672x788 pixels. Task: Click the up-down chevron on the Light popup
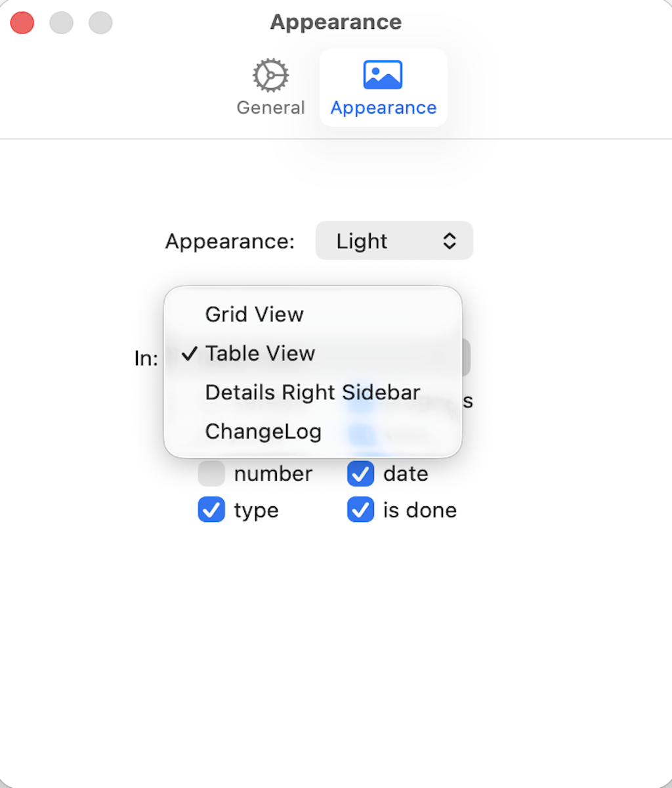[x=450, y=240]
